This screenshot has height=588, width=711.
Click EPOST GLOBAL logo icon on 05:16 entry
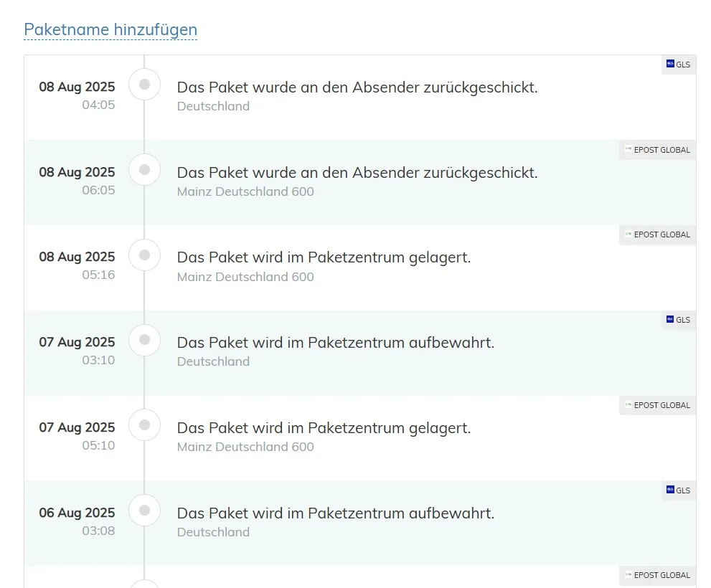[x=628, y=234]
